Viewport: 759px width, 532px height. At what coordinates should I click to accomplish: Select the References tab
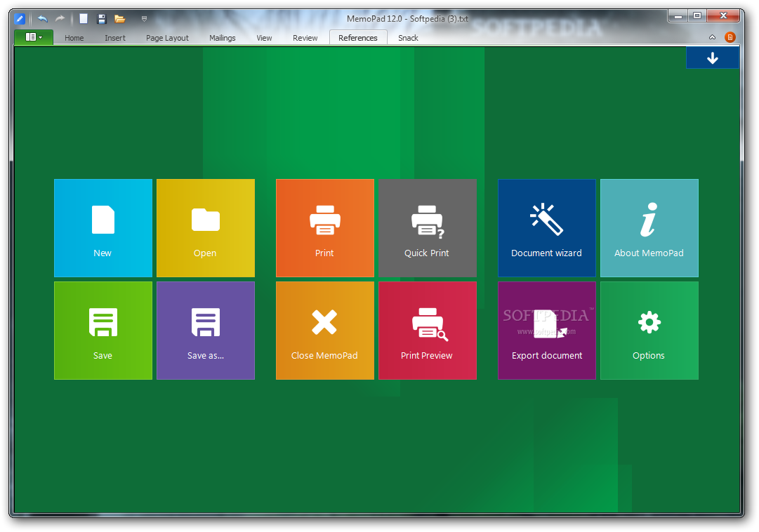[x=357, y=38]
